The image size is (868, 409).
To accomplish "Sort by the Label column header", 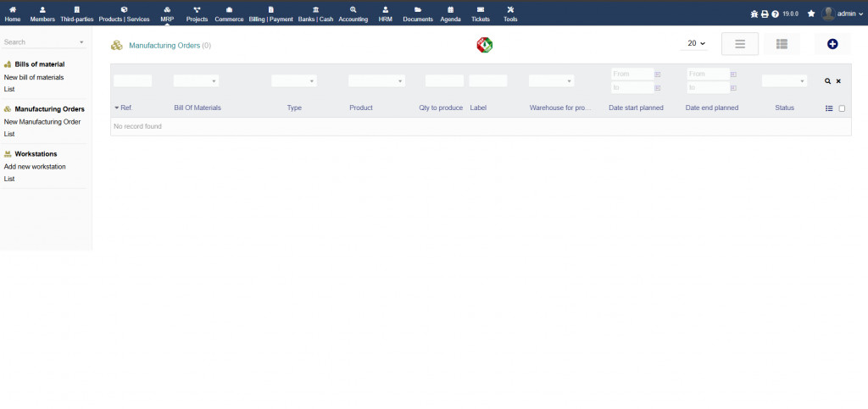I will (478, 108).
